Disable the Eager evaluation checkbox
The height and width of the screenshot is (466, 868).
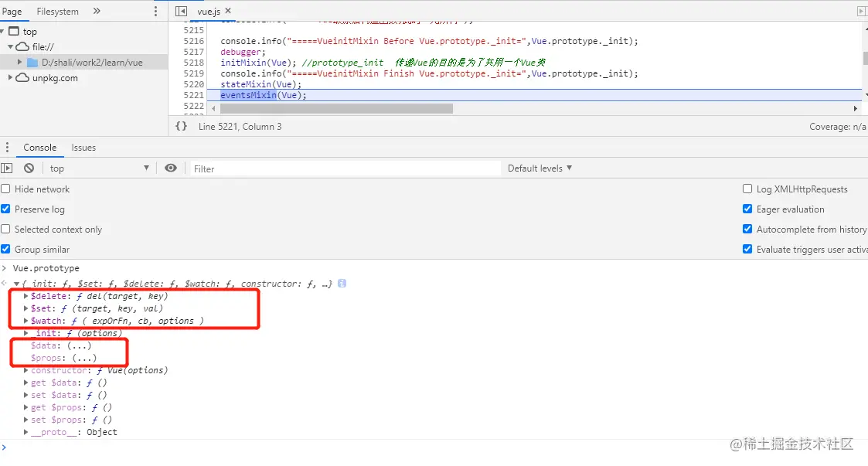pos(747,209)
